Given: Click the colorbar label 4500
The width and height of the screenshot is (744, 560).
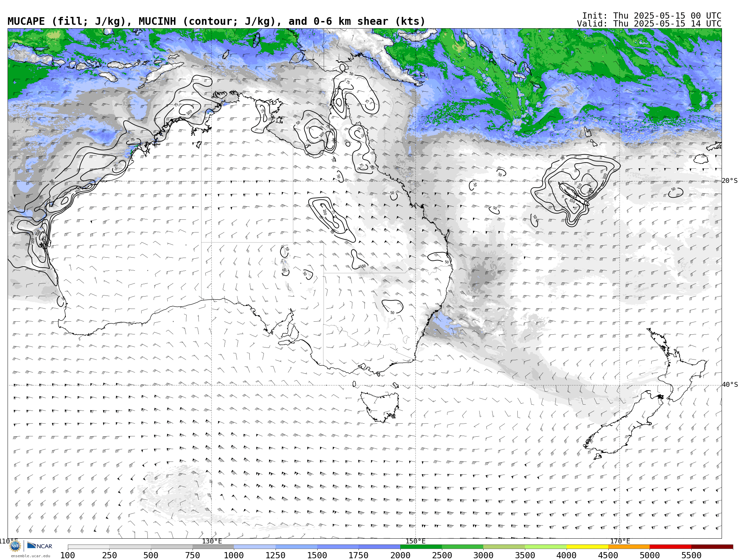Looking at the screenshot, I should [608, 556].
